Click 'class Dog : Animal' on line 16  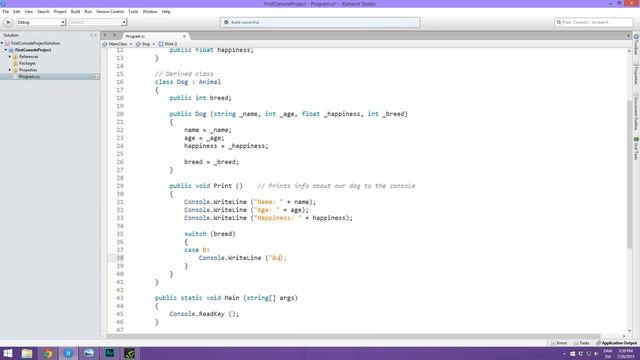(188, 82)
